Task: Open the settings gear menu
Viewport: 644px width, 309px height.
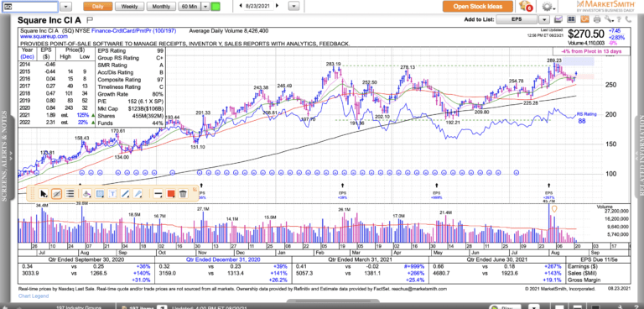Action: tap(547, 7)
